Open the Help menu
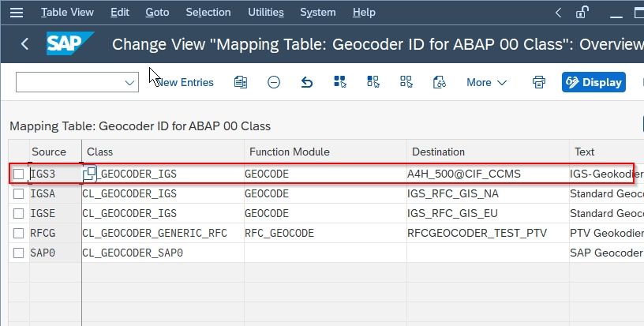This screenshot has width=644, height=326. [364, 13]
